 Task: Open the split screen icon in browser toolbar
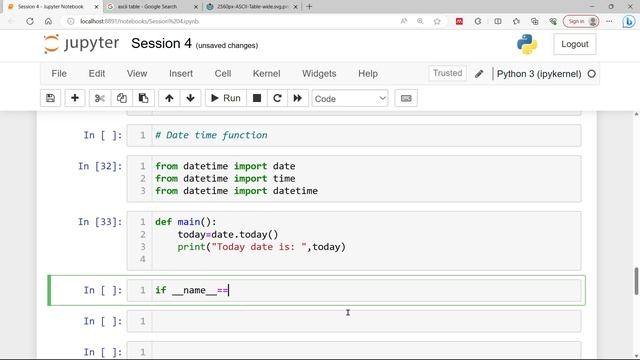[x=498, y=21]
